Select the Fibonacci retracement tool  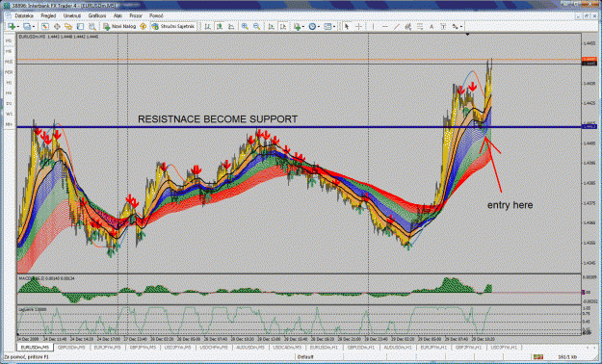pos(420,27)
